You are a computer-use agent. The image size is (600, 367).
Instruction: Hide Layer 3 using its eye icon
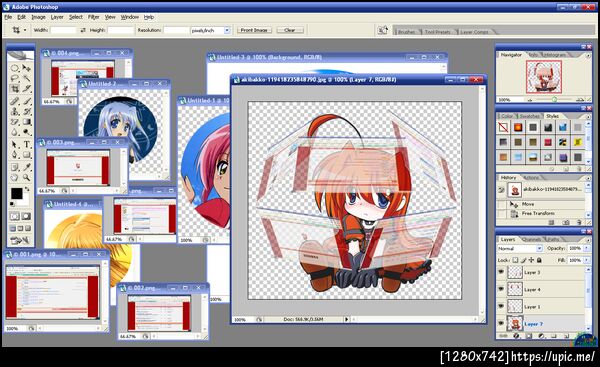click(x=501, y=272)
